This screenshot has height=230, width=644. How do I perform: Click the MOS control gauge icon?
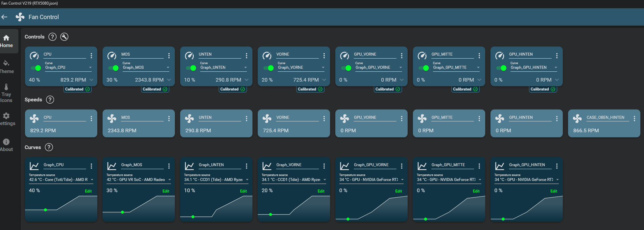[112, 56]
